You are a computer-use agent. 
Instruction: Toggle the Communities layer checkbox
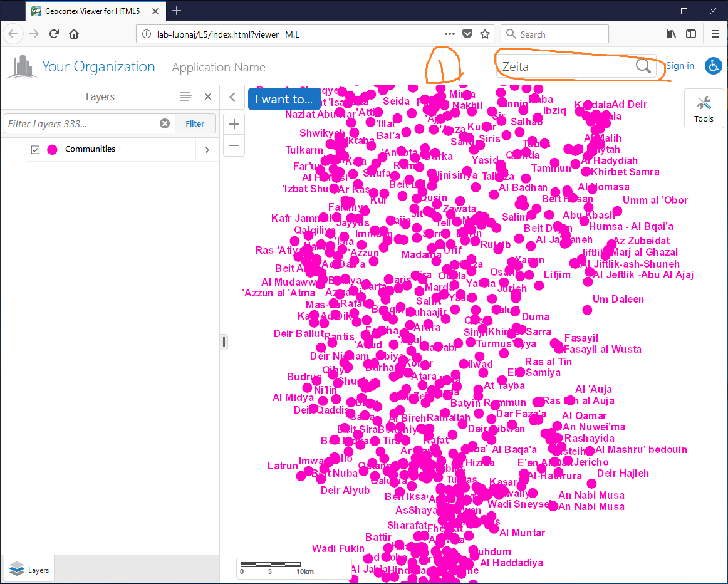click(35, 150)
